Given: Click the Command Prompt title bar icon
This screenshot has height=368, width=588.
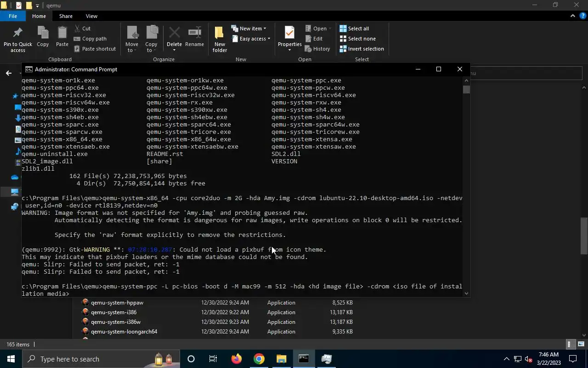Looking at the screenshot, I should tap(29, 69).
